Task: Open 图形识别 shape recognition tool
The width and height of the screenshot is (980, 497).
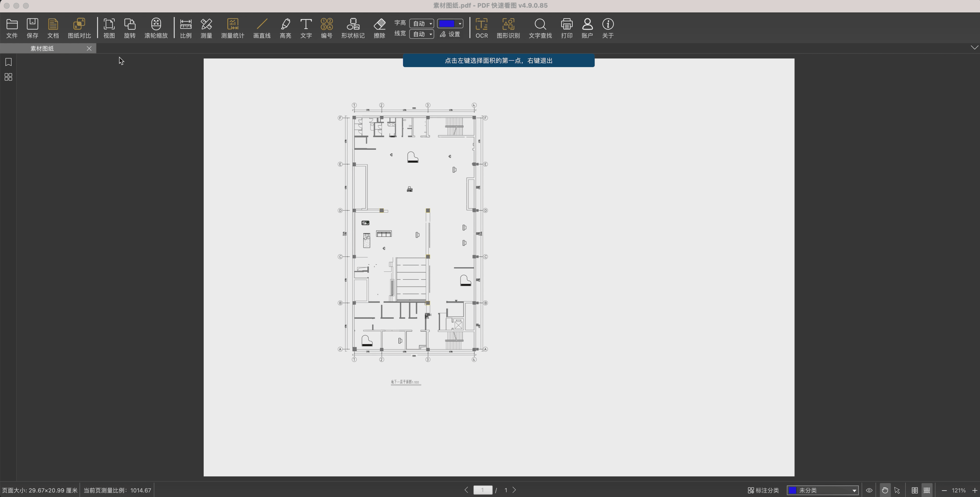Action: point(508,28)
